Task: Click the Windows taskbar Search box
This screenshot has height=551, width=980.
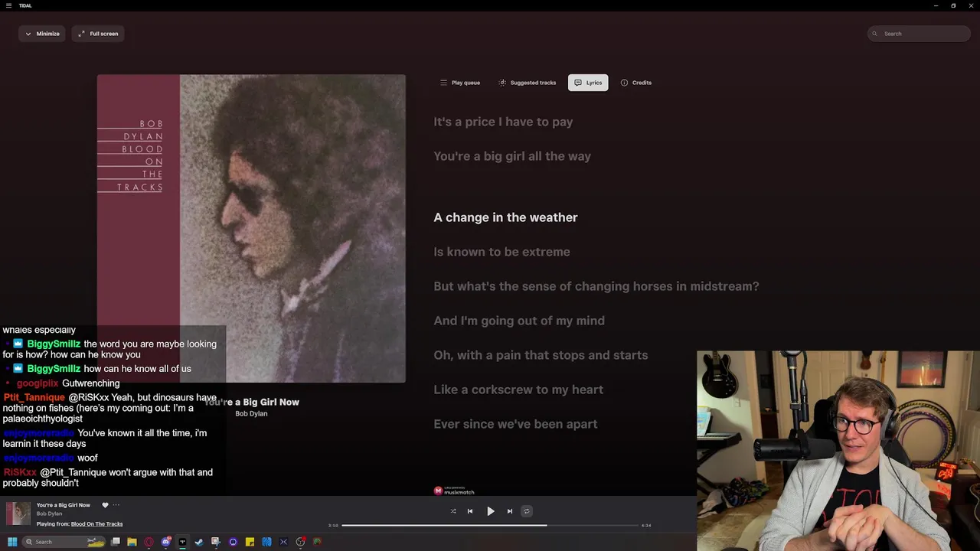Action: (64, 542)
